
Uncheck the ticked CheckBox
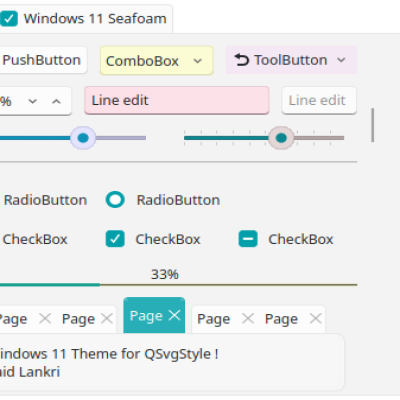115,239
